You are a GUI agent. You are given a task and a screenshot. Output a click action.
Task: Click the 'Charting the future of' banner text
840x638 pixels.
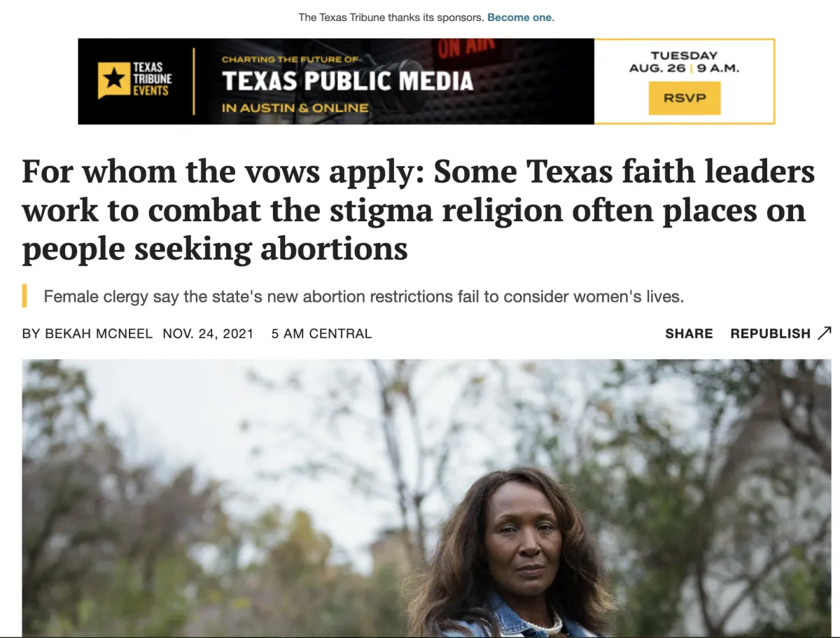tap(290, 60)
